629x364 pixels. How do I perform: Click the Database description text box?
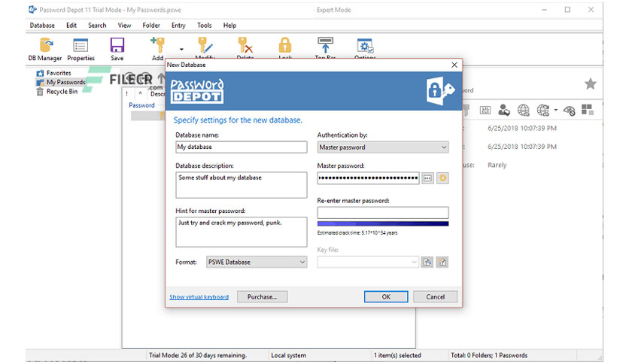pos(241,185)
